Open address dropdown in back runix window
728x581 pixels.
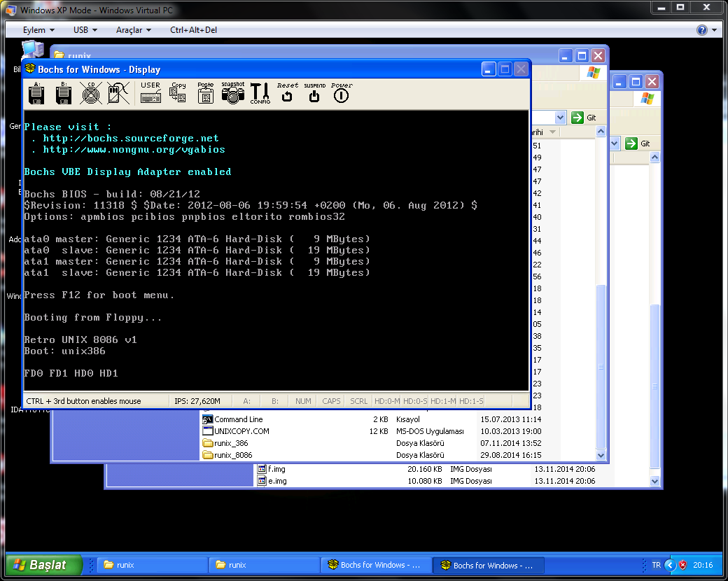[615, 143]
